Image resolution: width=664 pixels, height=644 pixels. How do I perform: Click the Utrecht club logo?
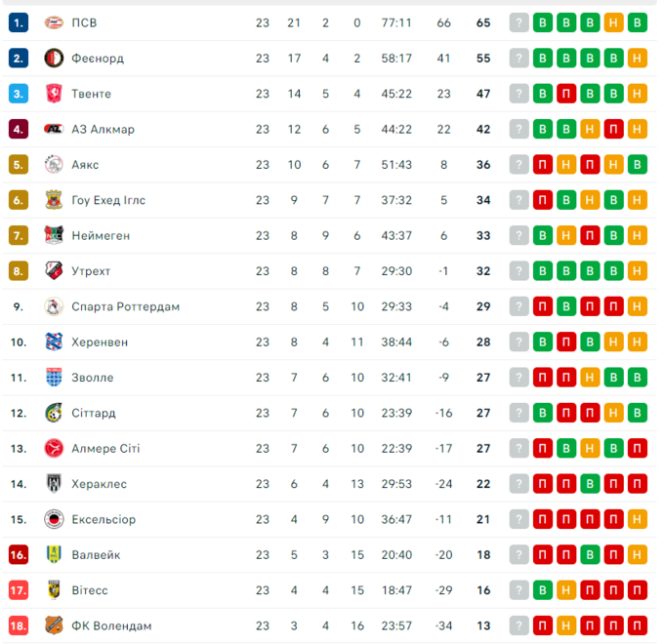click(54, 271)
